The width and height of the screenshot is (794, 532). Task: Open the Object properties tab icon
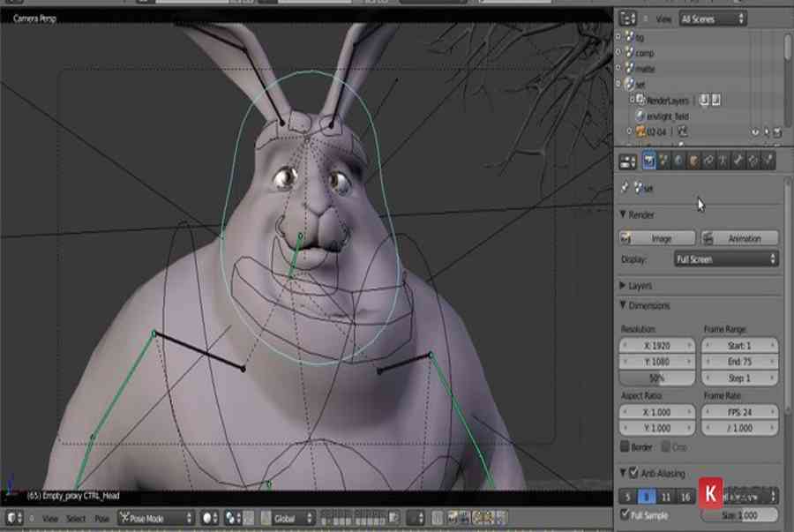[693, 161]
